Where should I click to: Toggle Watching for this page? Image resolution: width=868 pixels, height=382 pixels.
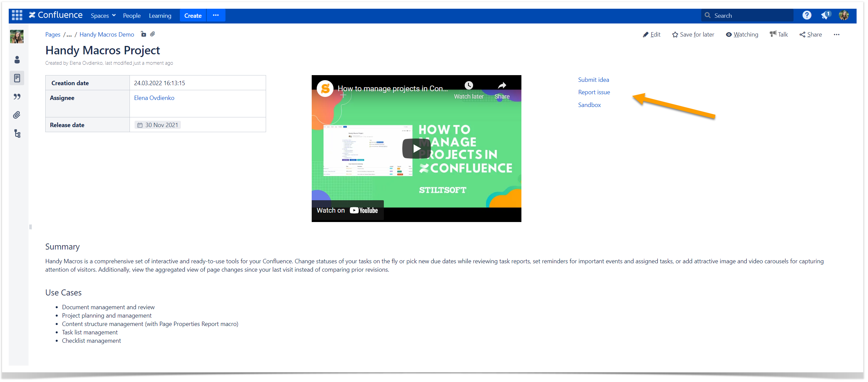pyautogui.click(x=742, y=34)
